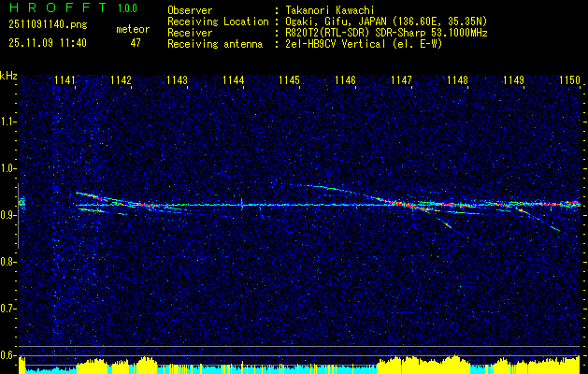Click the meteor label
This screenshot has height=374, width=588.
pos(133,29)
